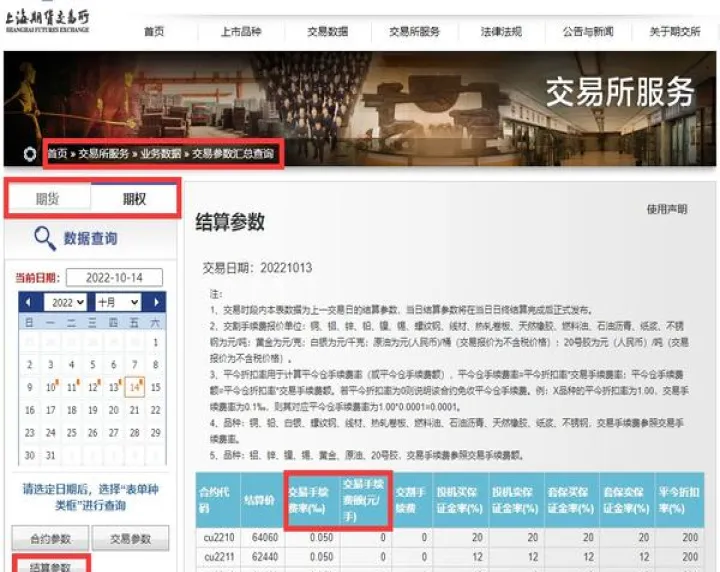Select calendar day 11
This screenshot has width=720, height=572.
pyautogui.click(x=72, y=387)
